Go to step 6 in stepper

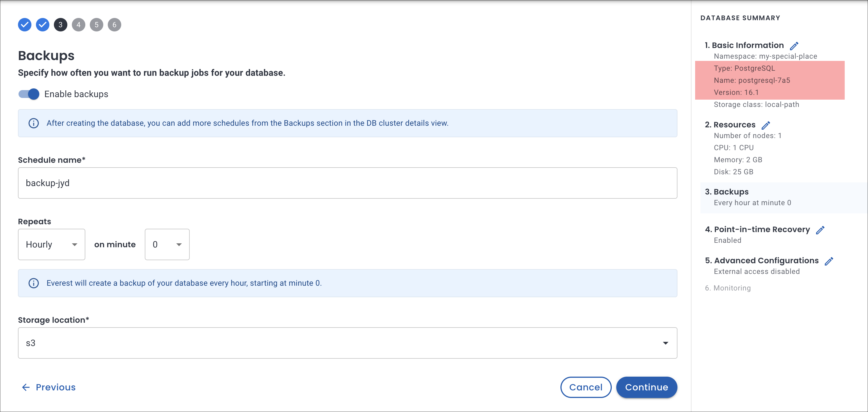(114, 25)
